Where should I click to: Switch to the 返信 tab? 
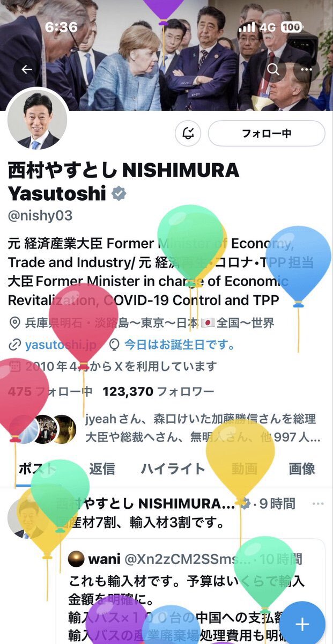[102, 469]
